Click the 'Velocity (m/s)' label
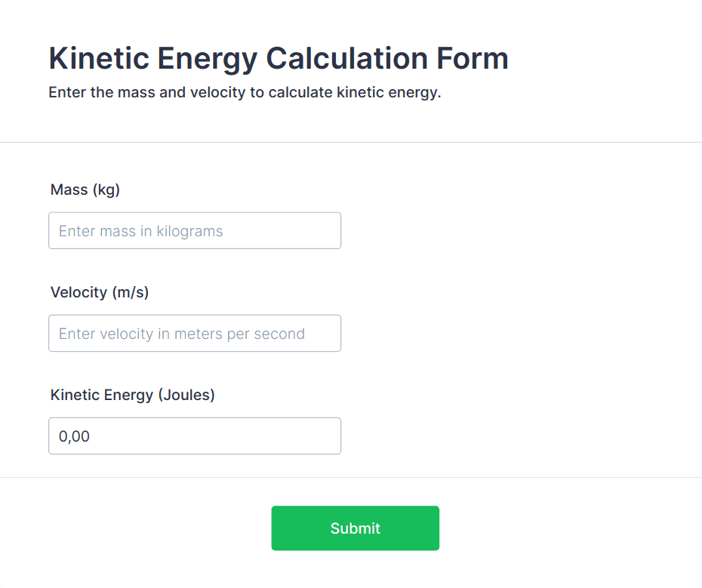The image size is (702, 588). [x=100, y=292]
